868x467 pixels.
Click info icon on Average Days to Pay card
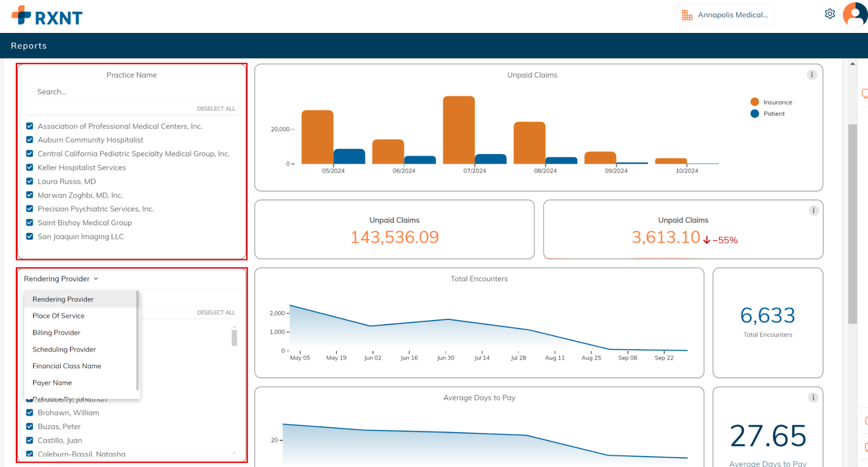click(x=813, y=398)
